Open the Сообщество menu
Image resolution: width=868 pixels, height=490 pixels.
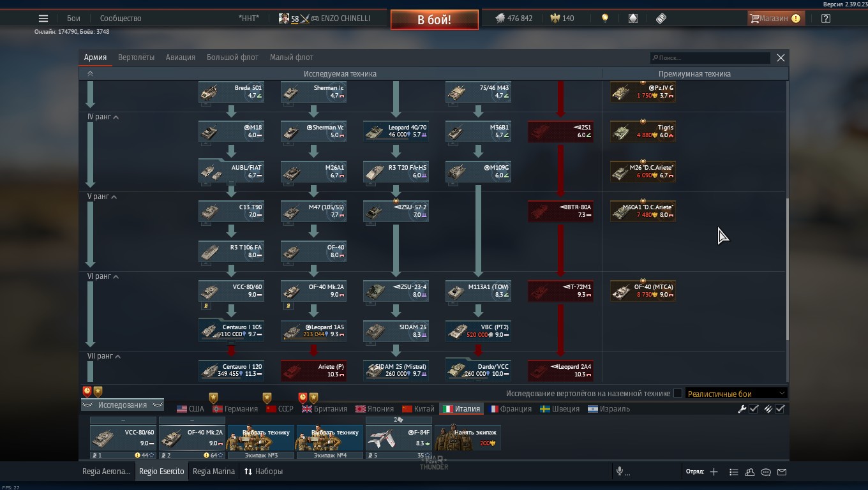[121, 19]
